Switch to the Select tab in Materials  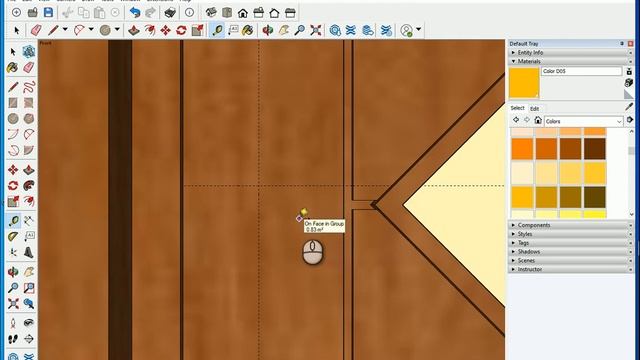pos(517,108)
